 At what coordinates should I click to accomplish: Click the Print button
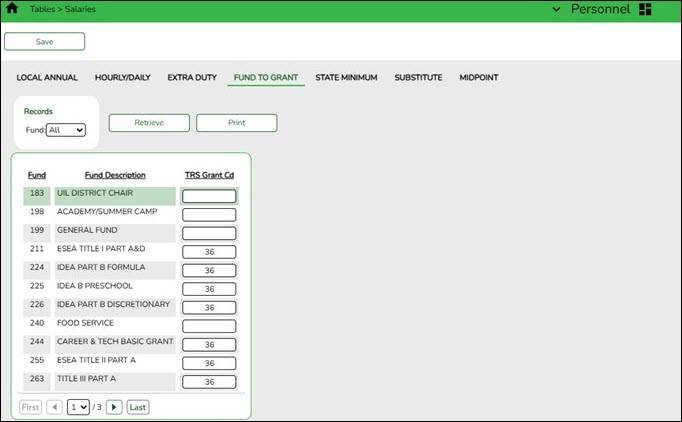click(x=236, y=123)
